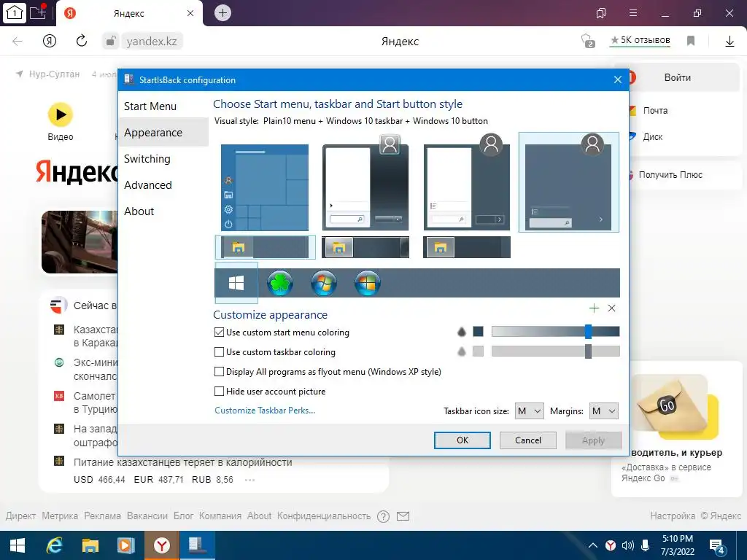Confirm settings with the OK button
The image size is (747, 560).
tap(462, 440)
